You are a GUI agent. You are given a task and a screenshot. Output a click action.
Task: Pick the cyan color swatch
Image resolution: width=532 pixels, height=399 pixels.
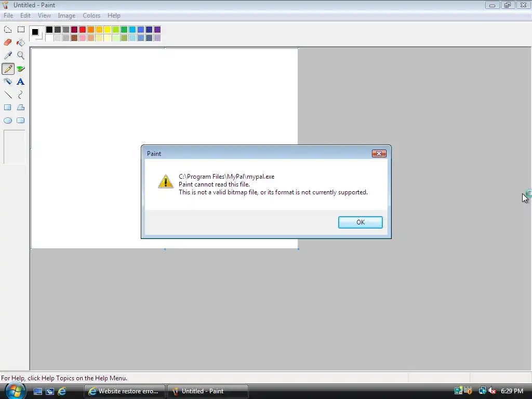pos(132,30)
